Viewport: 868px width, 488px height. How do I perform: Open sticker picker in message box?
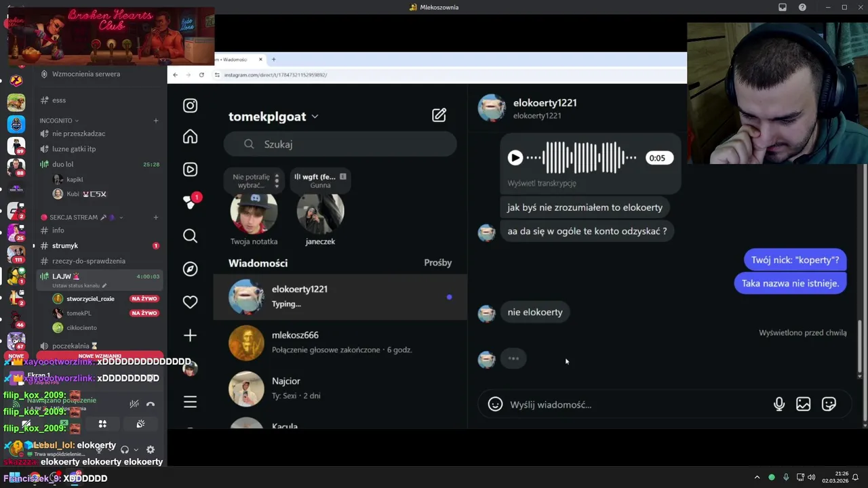coord(829,405)
